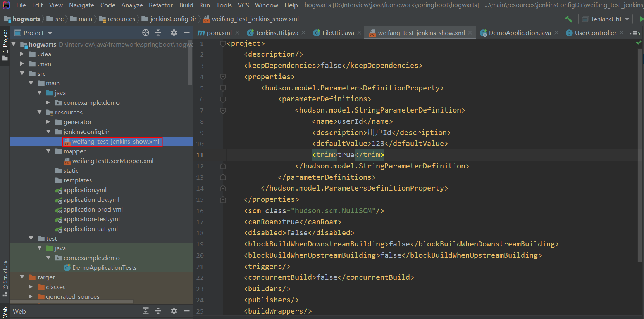Toggle fold end marker at line 12

coord(223,166)
